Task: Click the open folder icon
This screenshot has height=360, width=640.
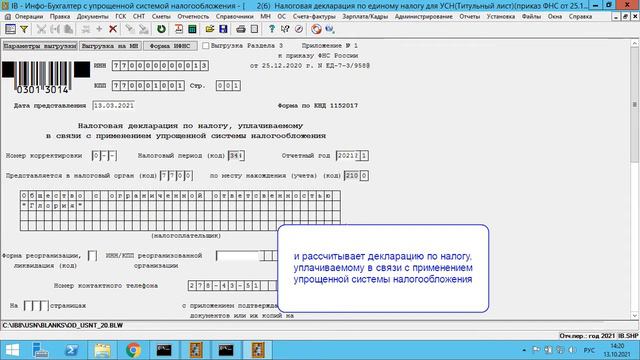Action: [209, 29]
